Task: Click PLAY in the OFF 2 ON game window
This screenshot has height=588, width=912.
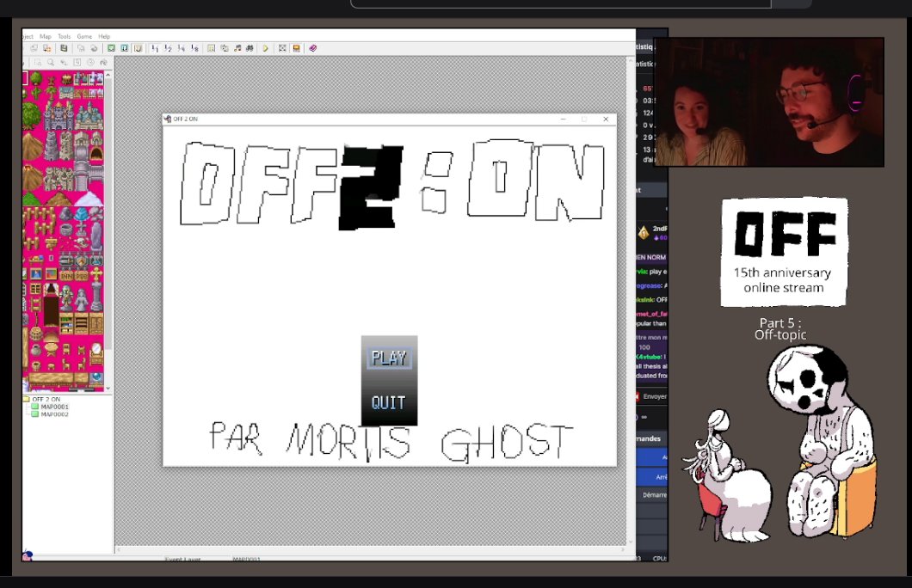Action: [389, 358]
